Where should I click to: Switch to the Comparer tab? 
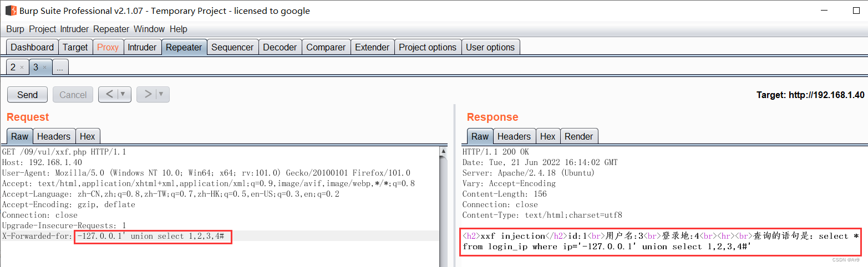tap(326, 47)
